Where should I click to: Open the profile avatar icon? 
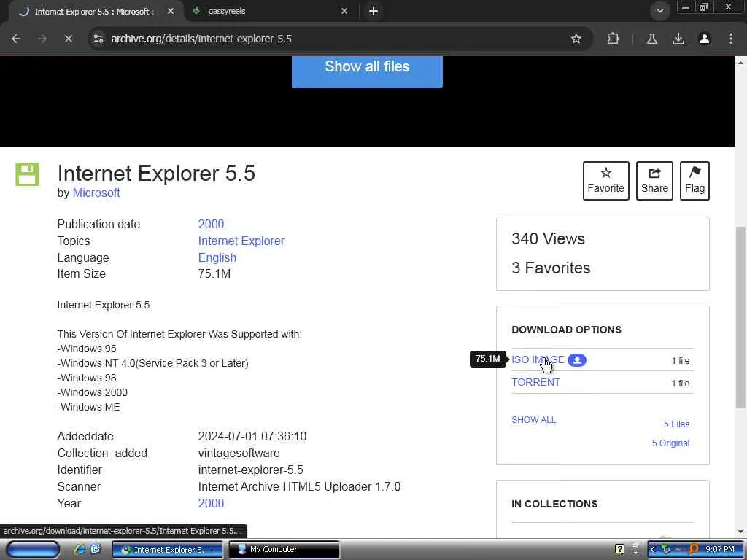point(705,39)
